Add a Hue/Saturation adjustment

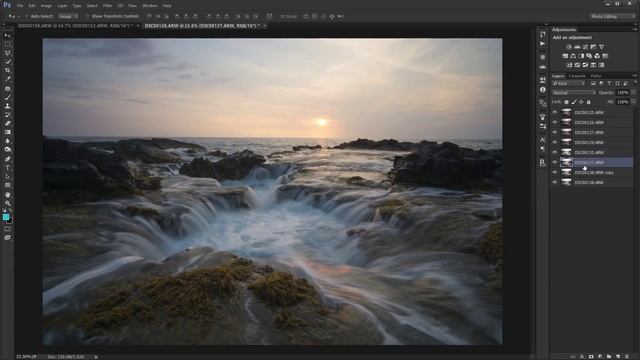(565, 56)
